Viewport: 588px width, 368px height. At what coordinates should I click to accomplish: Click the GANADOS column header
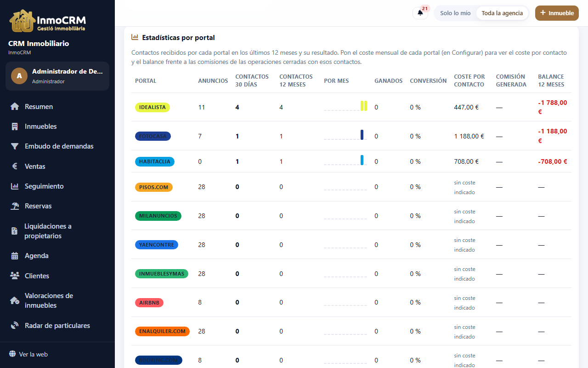pyautogui.click(x=389, y=81)
